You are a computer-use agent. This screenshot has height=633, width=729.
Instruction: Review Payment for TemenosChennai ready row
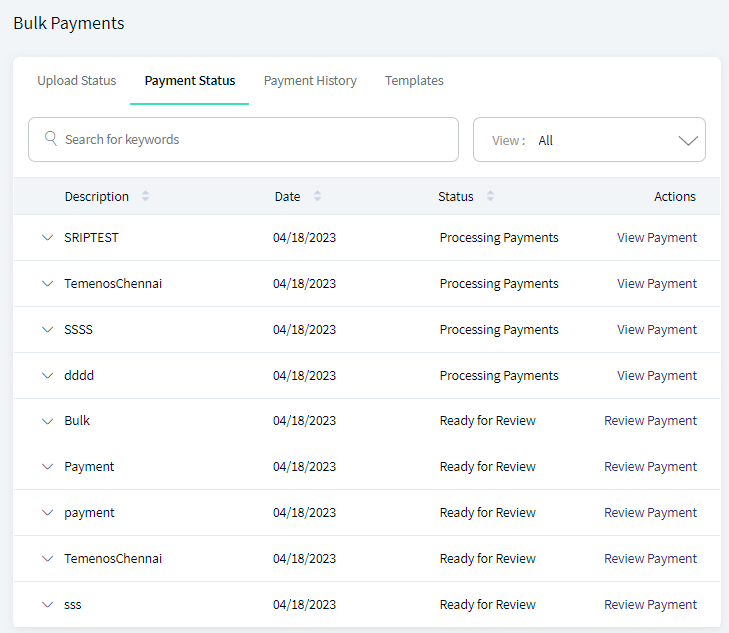pyautogui.click(x=650, y=559)
